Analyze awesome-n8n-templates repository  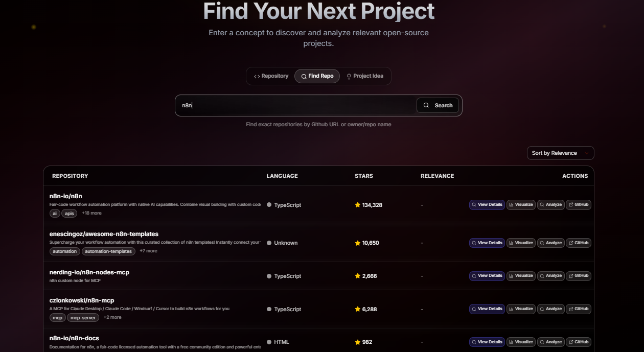tap(551, 243)
